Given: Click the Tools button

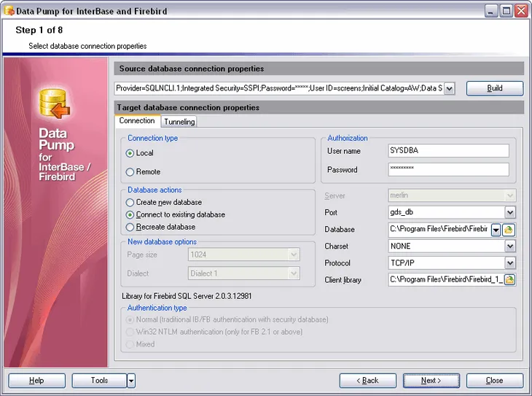Looking at the screenshot, I should (x=99, y=381).
